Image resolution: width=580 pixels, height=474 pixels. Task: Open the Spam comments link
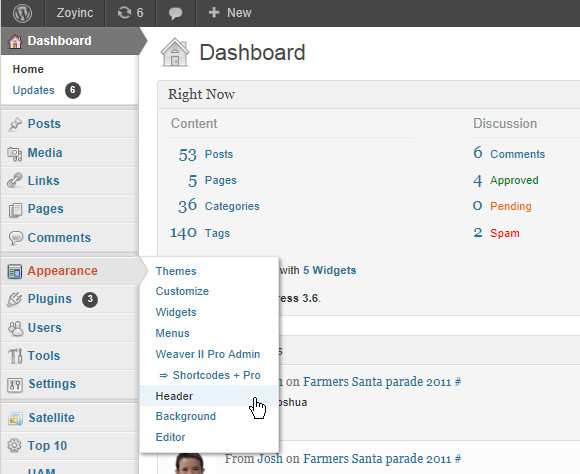(x=505, y=233)
